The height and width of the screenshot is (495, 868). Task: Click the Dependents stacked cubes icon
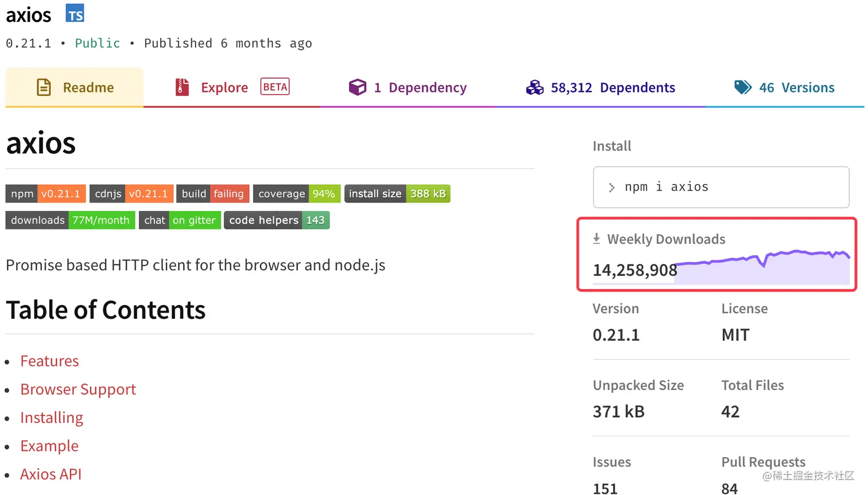(534, 87)
